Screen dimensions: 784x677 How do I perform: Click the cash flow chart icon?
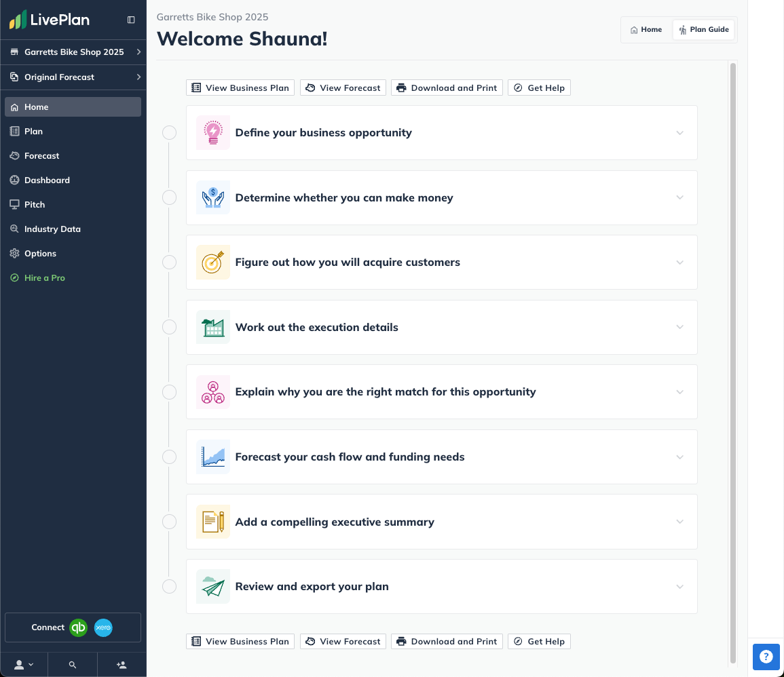[x=213, y=457]
